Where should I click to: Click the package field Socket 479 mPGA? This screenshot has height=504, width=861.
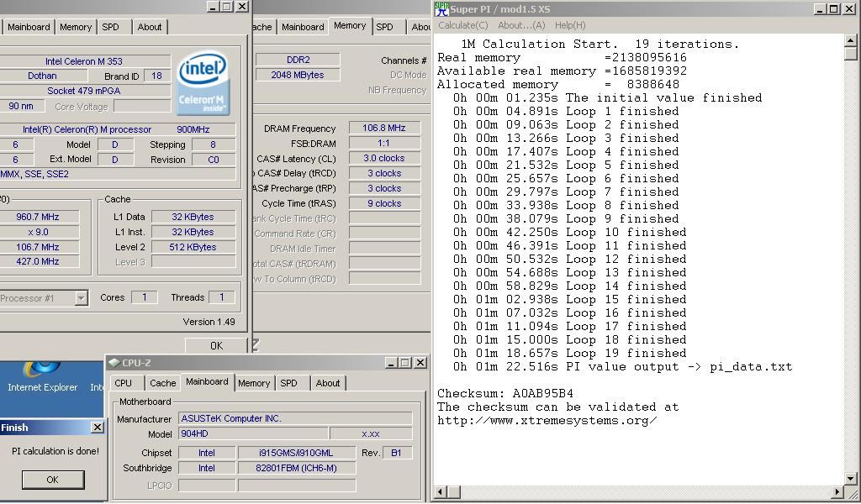pyautogui.click(x=84, y=91)
